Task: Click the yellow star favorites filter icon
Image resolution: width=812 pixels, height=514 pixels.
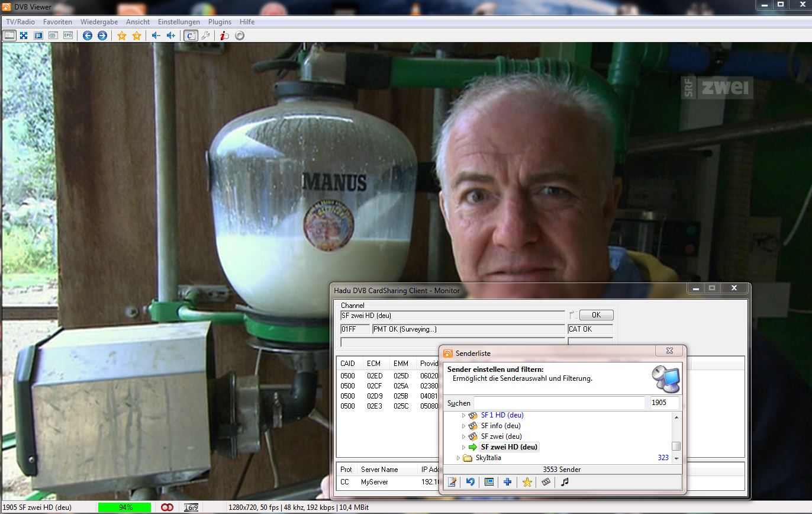Action: tap(527, 482)
